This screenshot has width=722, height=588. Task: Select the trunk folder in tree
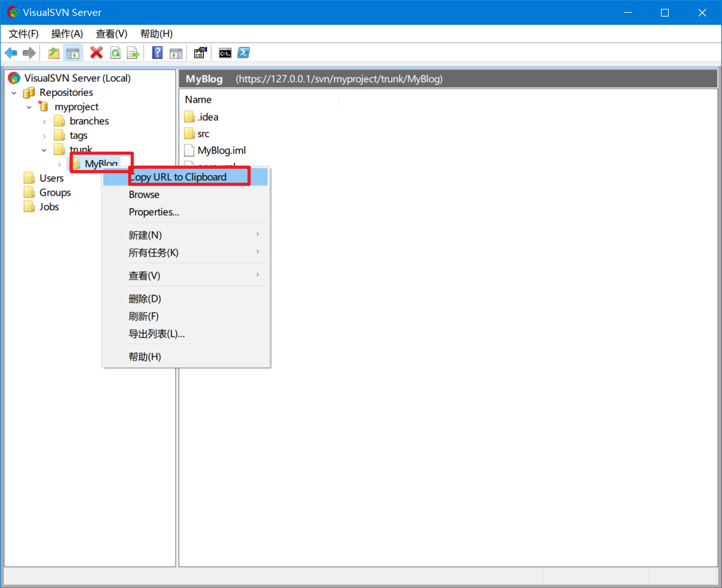tap(81, 149)
